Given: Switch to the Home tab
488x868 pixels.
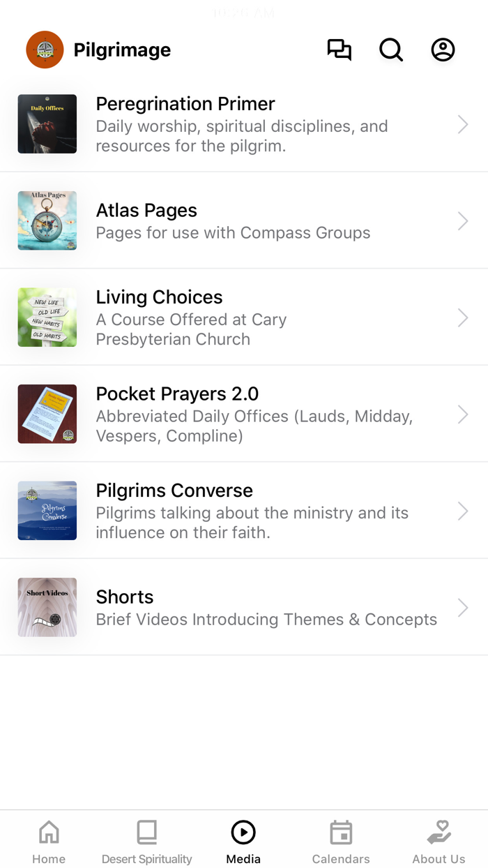Looking at the screenshot, I should 48,839.
